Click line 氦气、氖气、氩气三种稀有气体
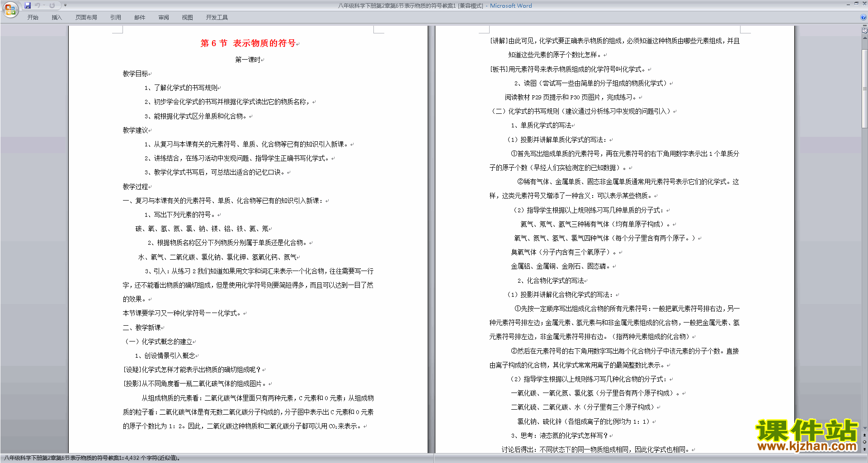This screenshot has height=463, width=868. [x=596, y=224]
